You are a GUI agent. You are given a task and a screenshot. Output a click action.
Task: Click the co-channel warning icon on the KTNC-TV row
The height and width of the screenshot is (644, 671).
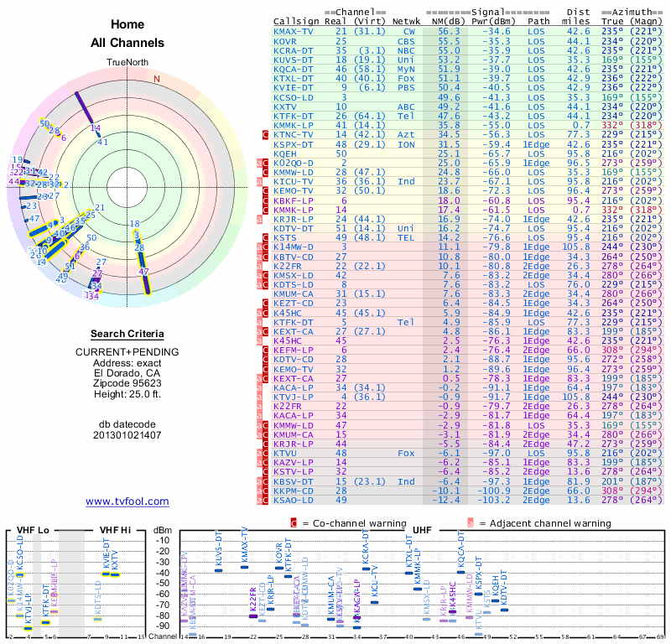[x=265, y=135]
